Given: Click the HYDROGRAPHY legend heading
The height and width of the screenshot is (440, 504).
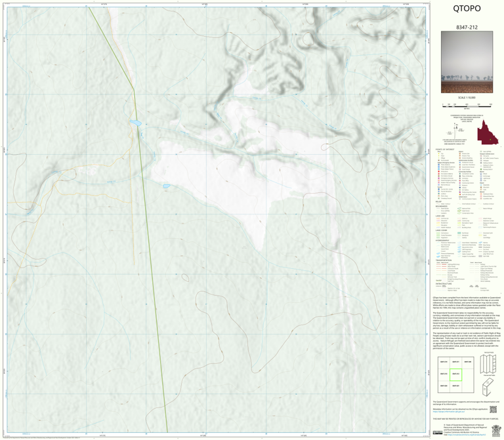Looking at the screenshot, I should point(442,240).
